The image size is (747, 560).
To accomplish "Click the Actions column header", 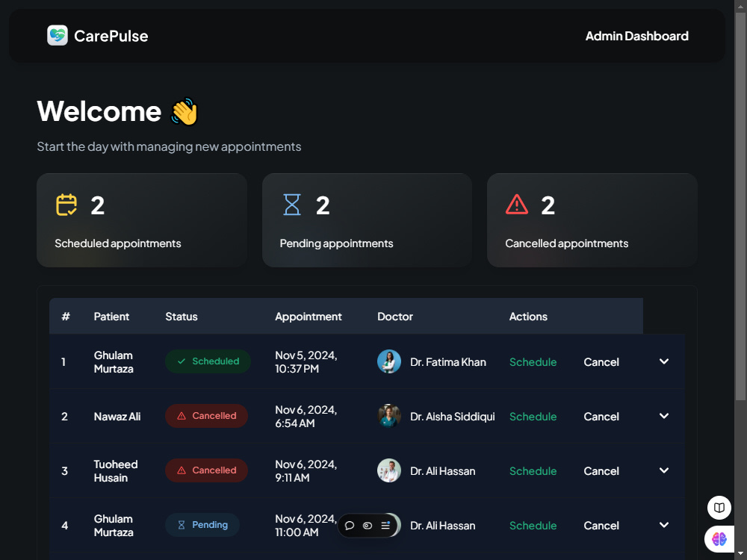I will tap(528, 317).
